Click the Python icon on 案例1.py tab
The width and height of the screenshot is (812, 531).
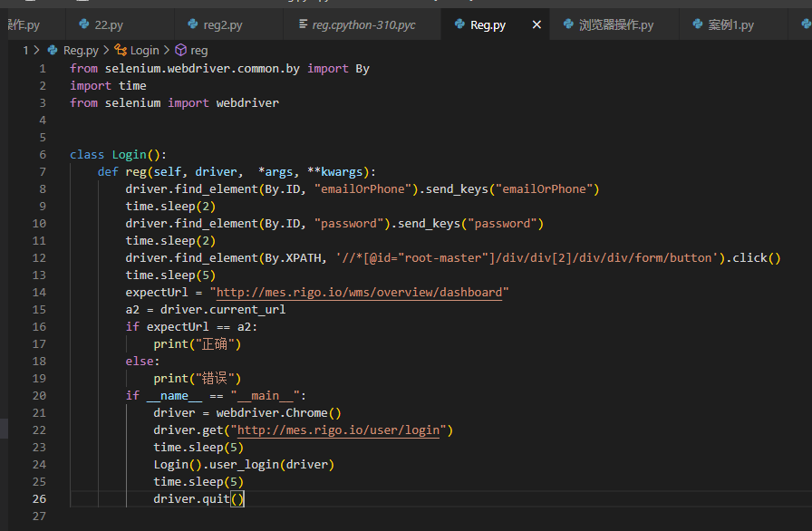click(697, 24)
